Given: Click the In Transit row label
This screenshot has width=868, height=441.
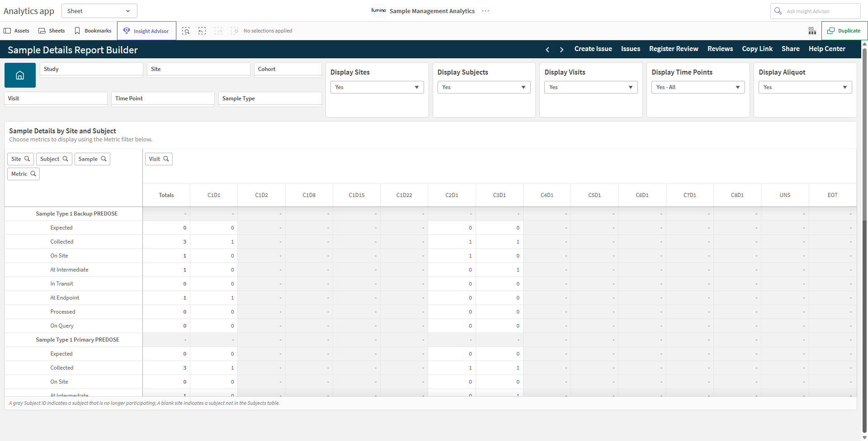Looking at the screenshot, I should pyautogui.click(x=61, y=284).
